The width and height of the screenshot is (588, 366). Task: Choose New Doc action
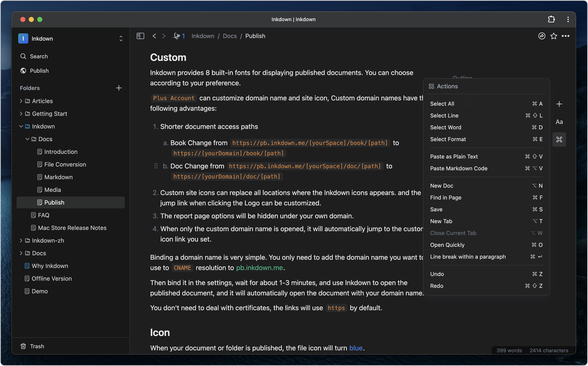[x=486, y=186]
